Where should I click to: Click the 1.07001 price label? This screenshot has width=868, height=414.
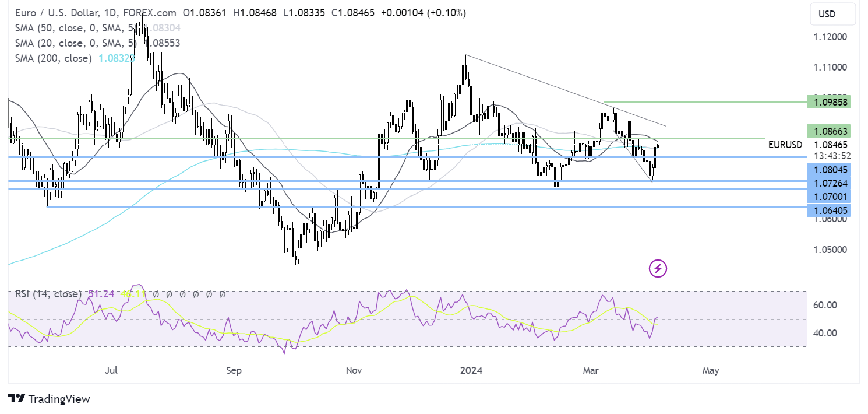pos(830,197)
